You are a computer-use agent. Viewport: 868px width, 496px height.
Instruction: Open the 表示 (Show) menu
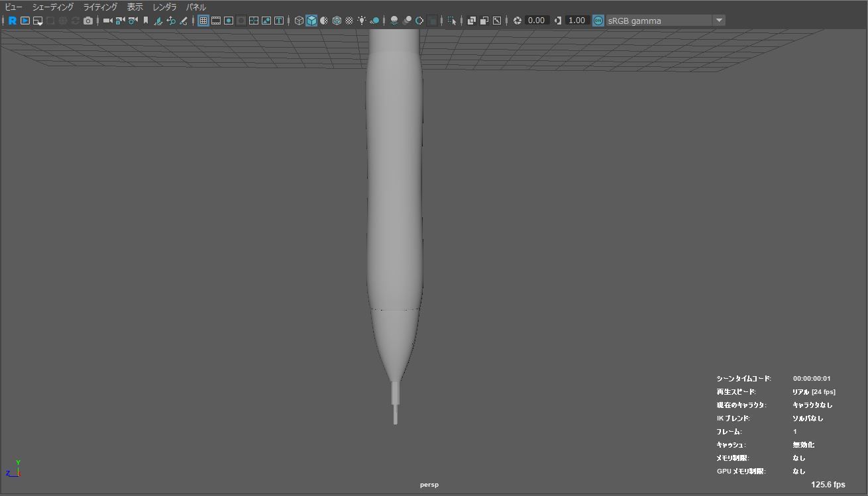135,7
